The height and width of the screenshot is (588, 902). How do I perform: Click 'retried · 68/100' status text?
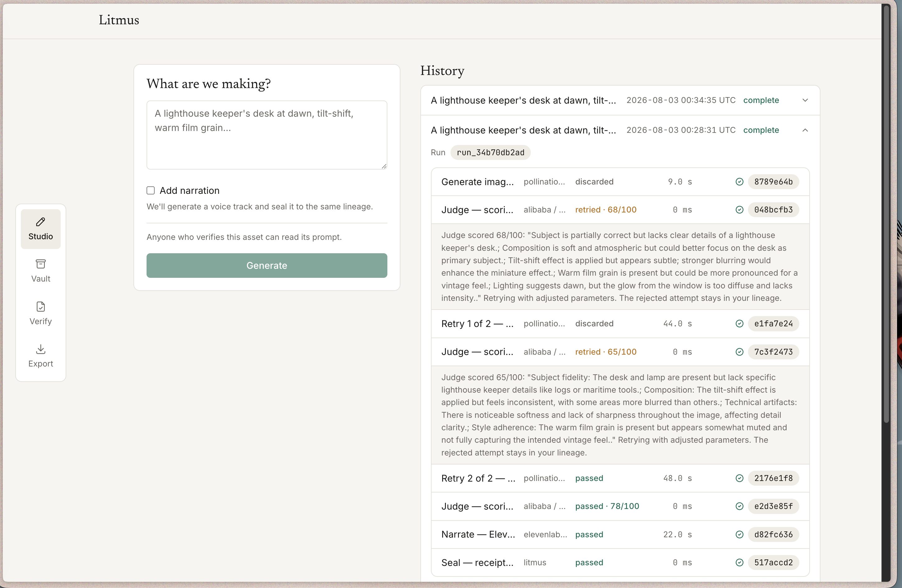605,210
